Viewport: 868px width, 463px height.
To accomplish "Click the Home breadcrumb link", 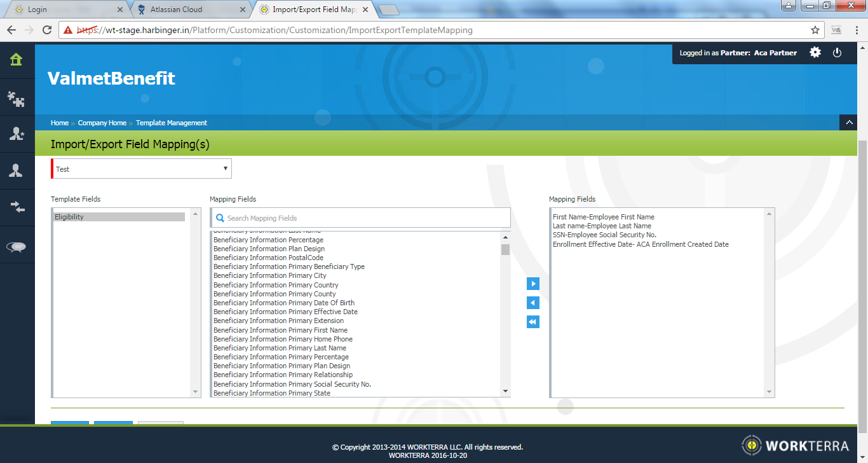I will 60,123.
